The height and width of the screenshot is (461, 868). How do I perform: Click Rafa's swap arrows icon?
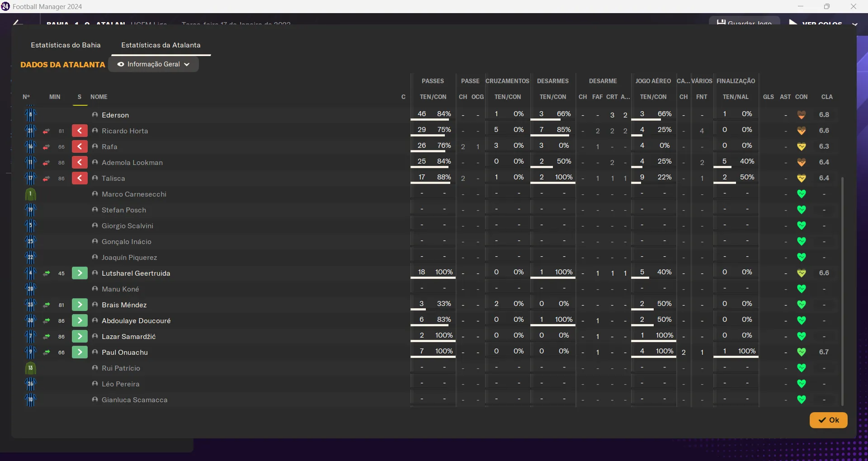(x=46, y=147)
